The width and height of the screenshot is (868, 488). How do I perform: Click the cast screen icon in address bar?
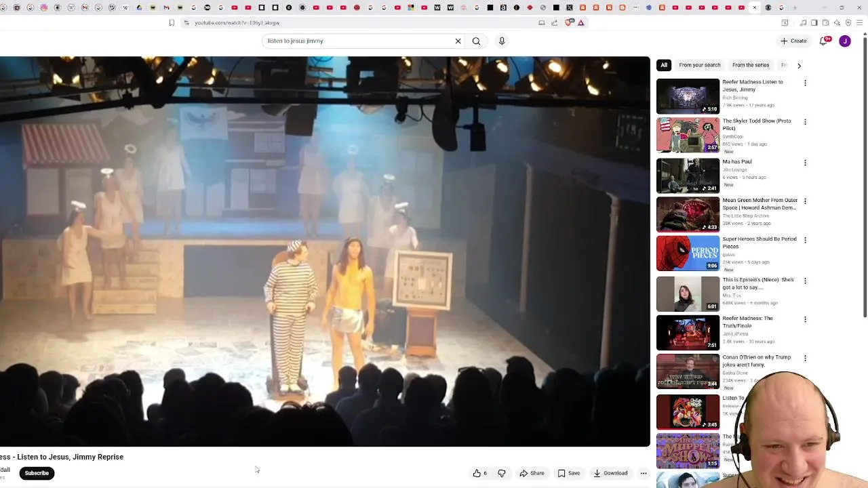tap(542, 22)
